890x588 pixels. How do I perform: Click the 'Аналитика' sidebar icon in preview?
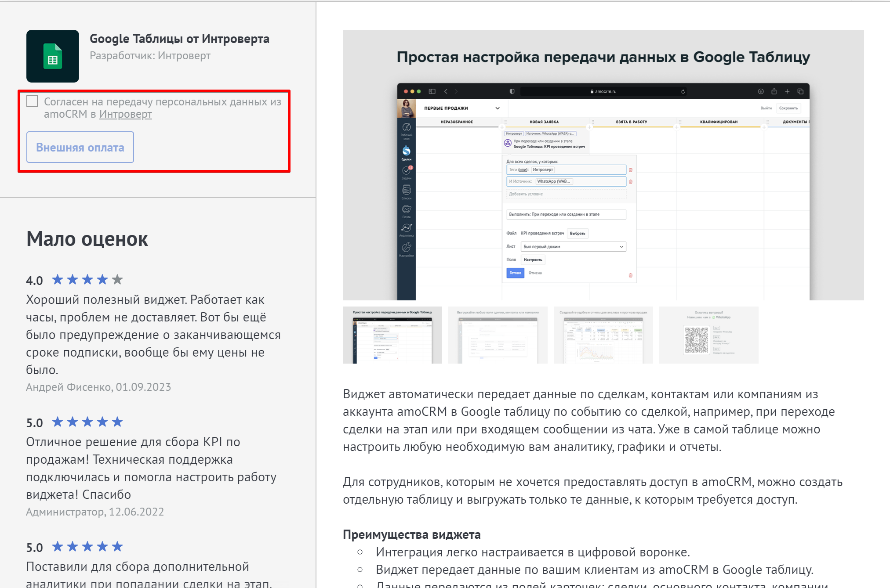[x=407, y=230]
